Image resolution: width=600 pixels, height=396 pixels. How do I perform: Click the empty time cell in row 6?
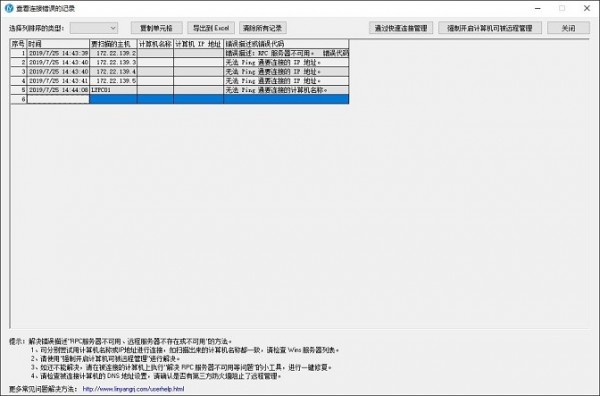[x=58, y=99]
